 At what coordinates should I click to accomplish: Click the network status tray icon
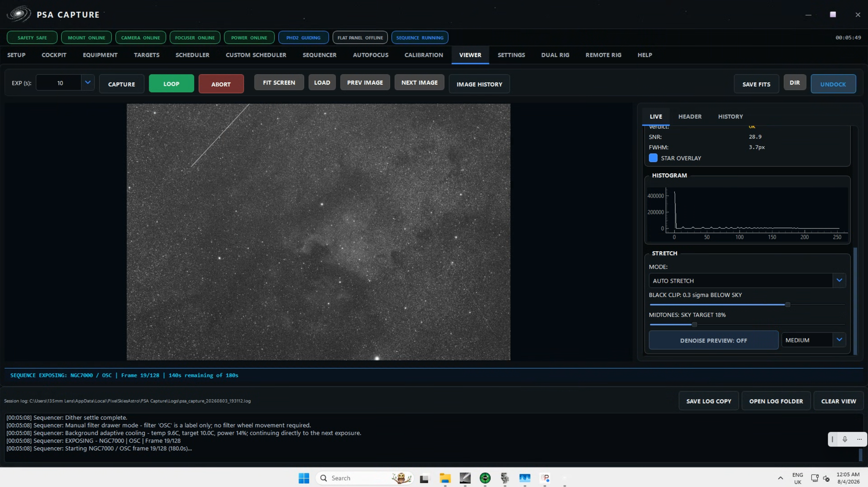(x=815, y=478)
